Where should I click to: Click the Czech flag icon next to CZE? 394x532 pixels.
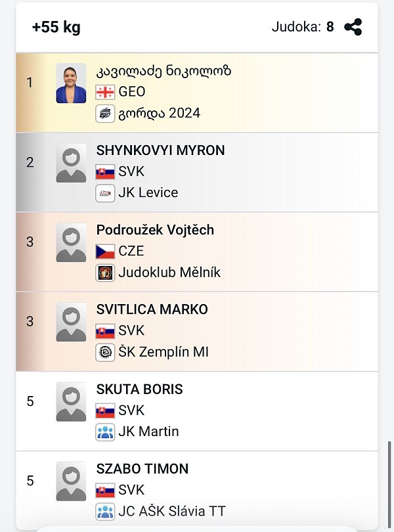coord(105,252)
